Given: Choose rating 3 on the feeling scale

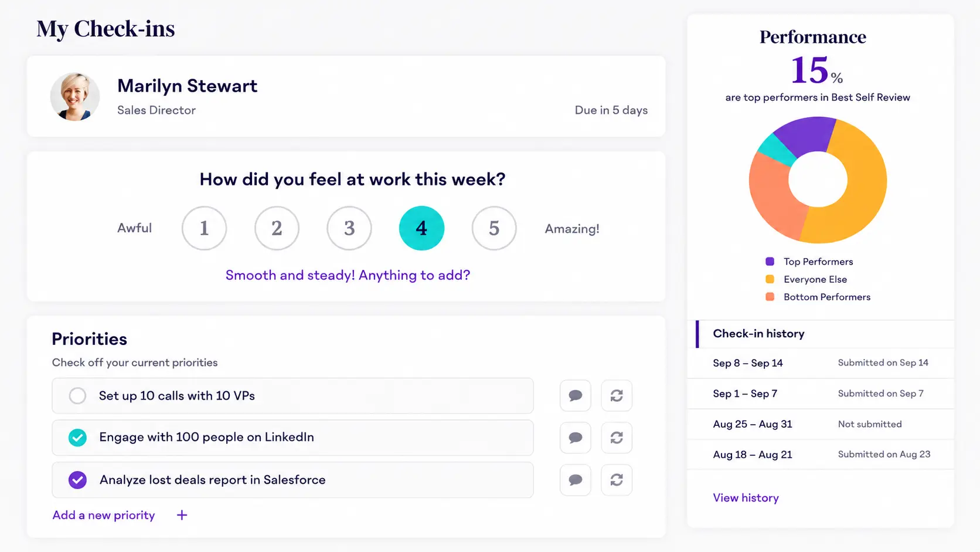Looking at the screenshot, I should coord(349,228).
